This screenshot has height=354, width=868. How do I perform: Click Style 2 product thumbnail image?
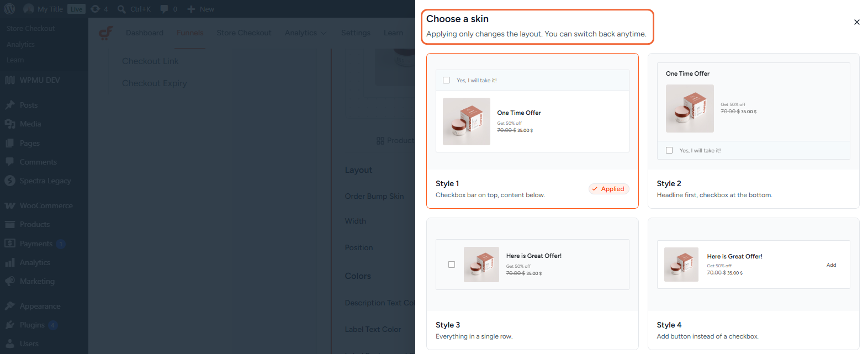point(690,108)
